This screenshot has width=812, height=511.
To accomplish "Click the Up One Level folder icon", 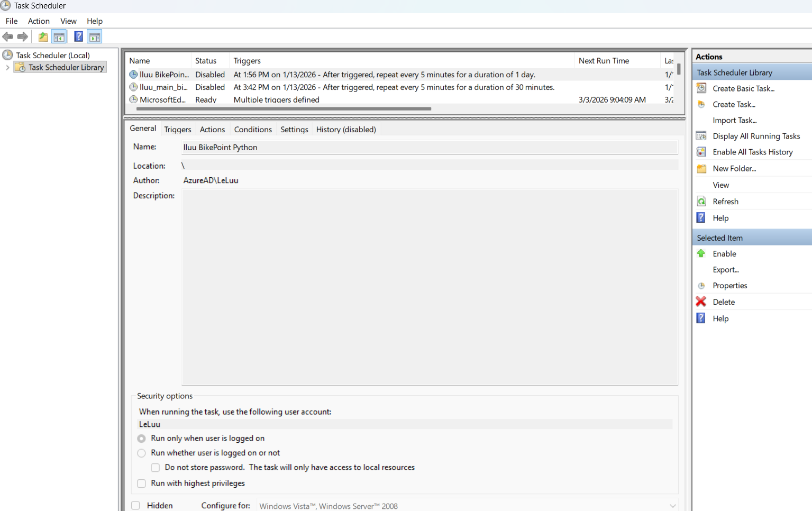I will (43, 36).
